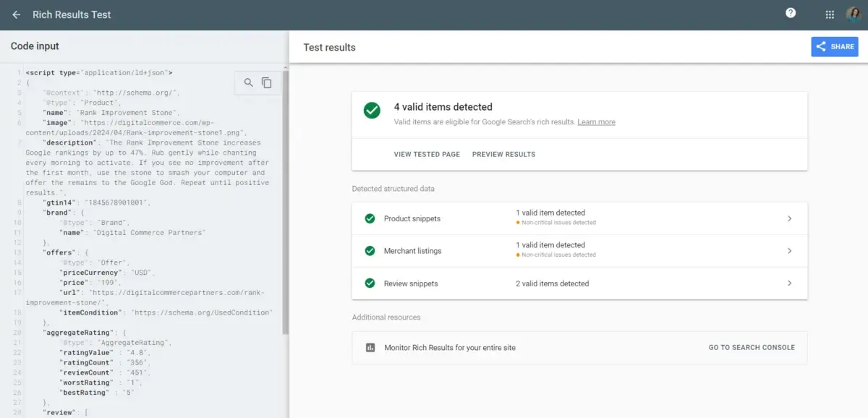Screen dimensions: 868x418
Task: Expand the Review snippets row chevron
Action: [789, 283]
